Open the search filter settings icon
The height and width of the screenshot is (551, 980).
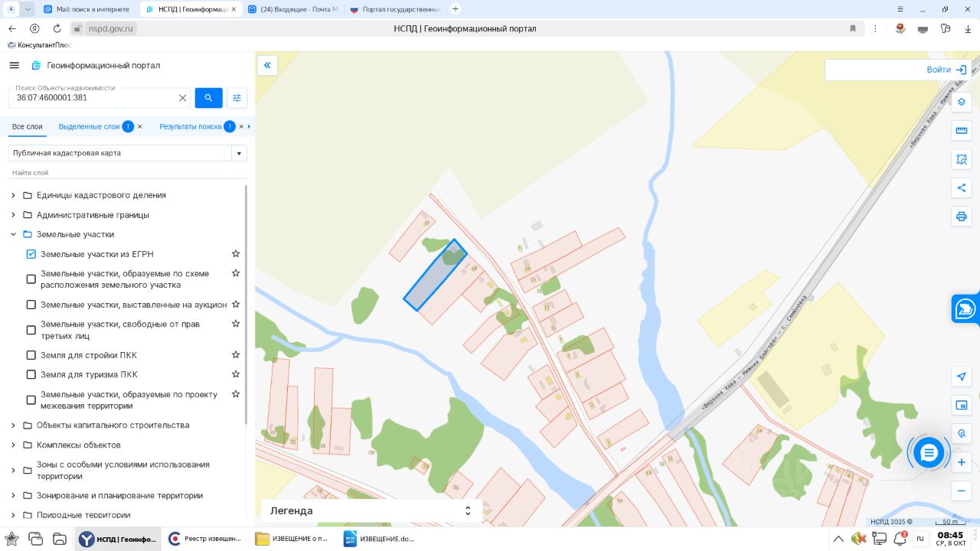(237, 98)
